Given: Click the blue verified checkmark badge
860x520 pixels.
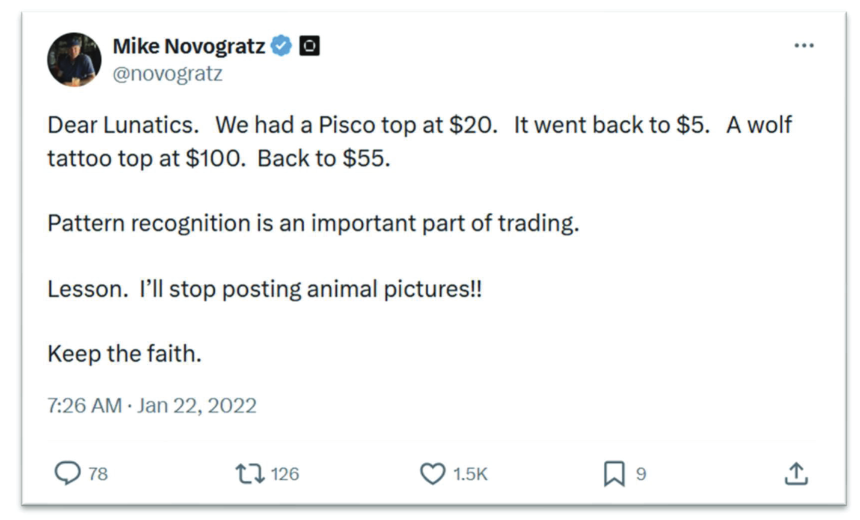Looking at the screenshot, I should tap(282, 46).
